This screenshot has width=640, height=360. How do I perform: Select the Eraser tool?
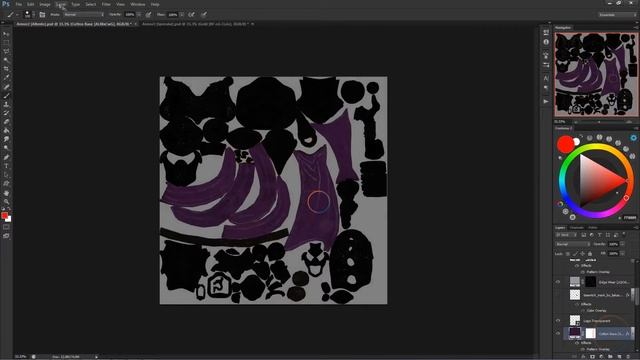[6, 122]
